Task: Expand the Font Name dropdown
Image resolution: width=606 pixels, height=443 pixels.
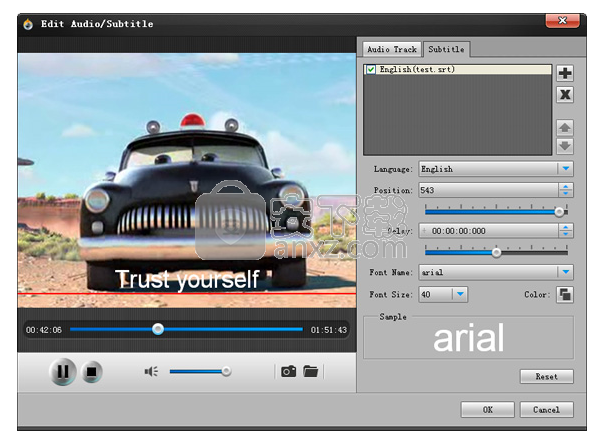Action: [566, 272]
